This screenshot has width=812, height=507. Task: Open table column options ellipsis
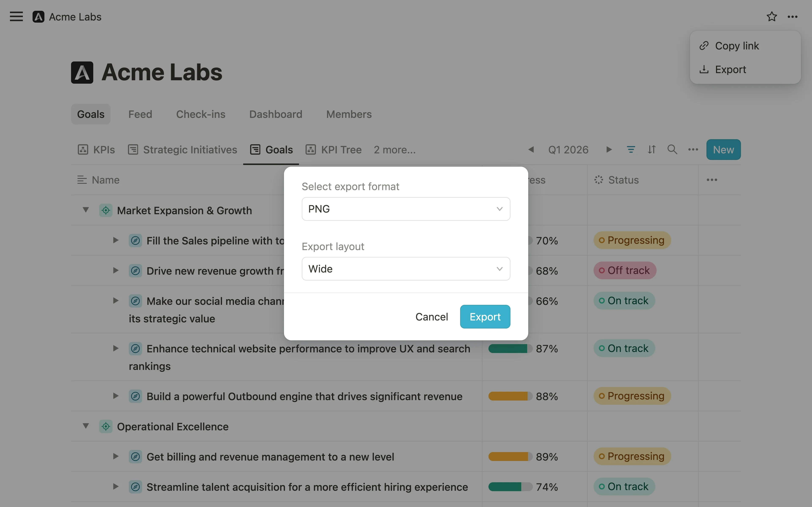pyautogui.click(x=712, y=180)
